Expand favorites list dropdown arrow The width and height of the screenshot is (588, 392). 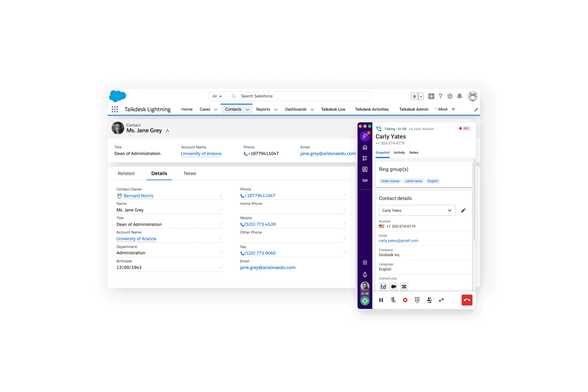pos(421,96)
